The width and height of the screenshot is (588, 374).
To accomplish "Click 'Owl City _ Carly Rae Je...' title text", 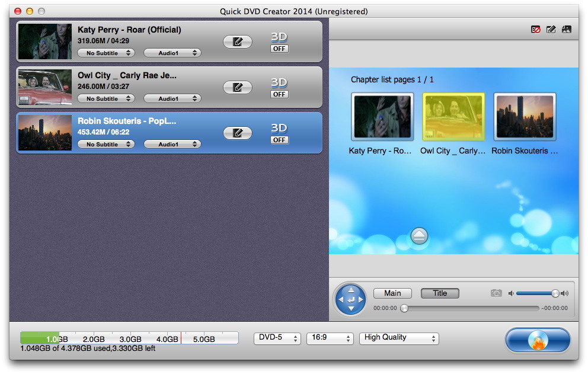I will 127,75.
